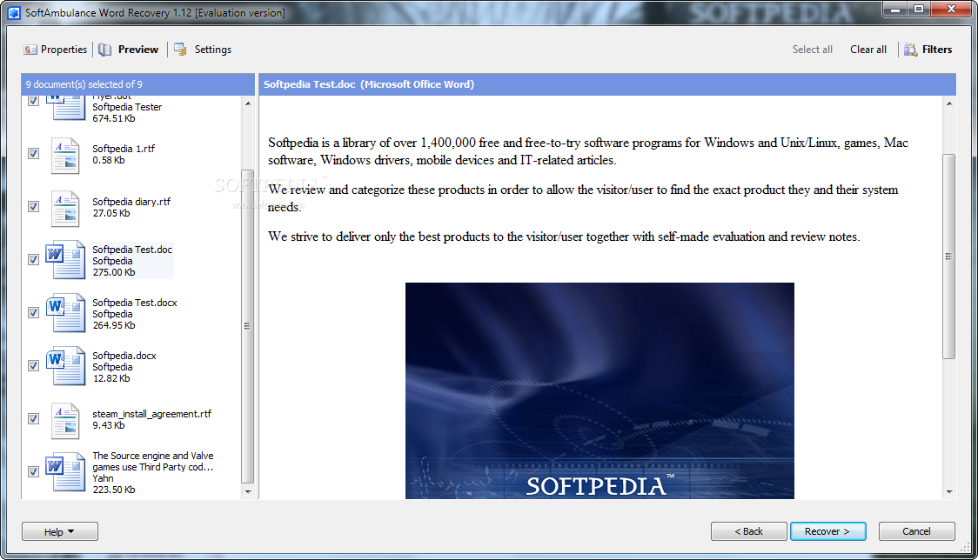Minimize the Word Recovery window
This screenshot has height=560, width=978.
[x=895, y=9]
